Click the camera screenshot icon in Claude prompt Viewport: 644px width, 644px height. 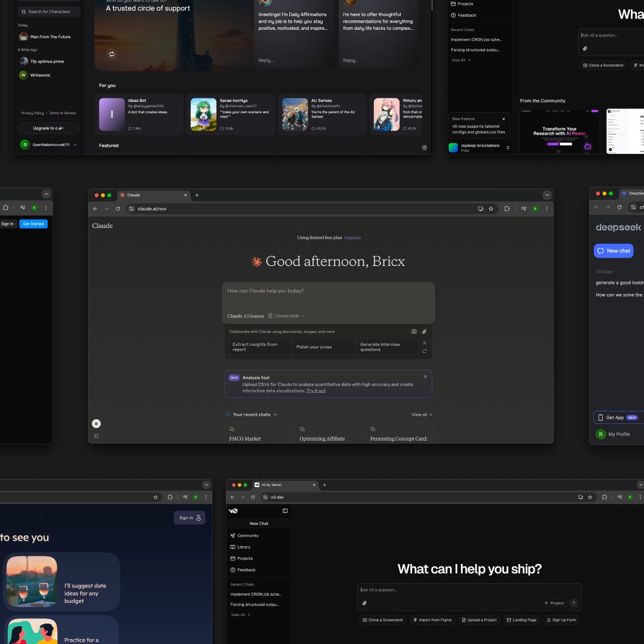point(414,332)
